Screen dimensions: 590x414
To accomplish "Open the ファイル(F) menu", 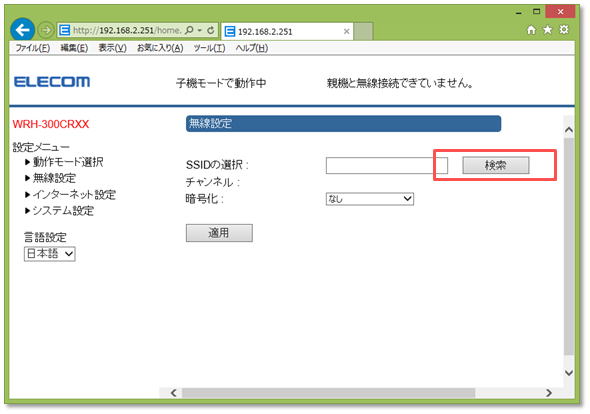I will (x=33, y=48).
